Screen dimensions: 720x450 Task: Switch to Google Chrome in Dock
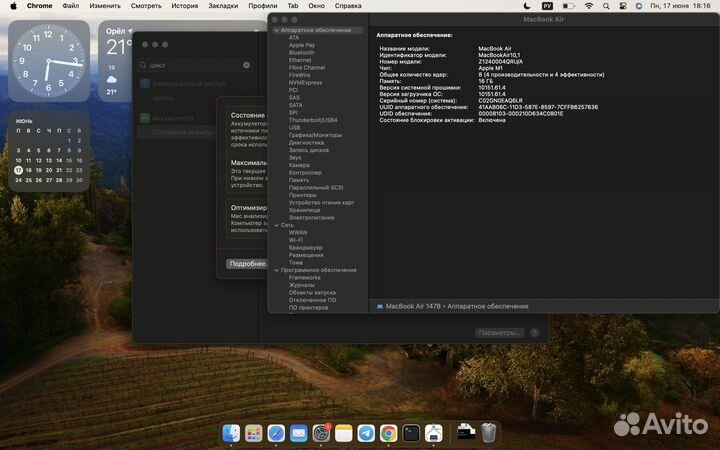[x=388, y=433]
